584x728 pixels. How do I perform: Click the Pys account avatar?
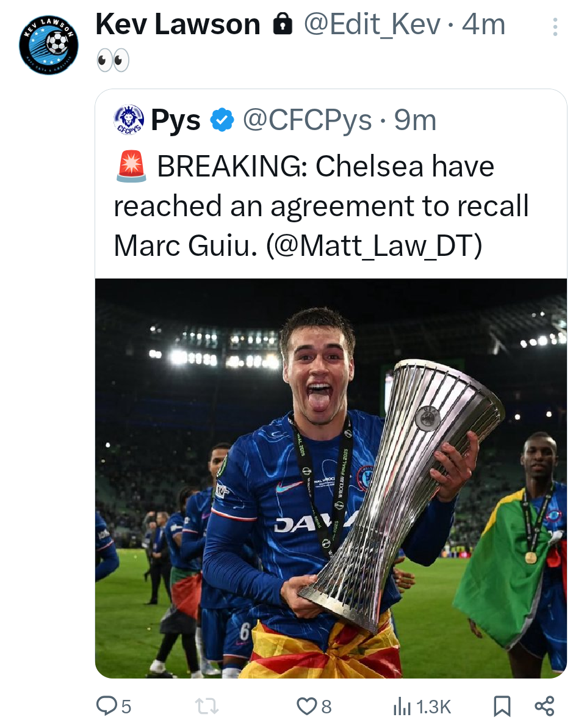(x=129, y=120)
